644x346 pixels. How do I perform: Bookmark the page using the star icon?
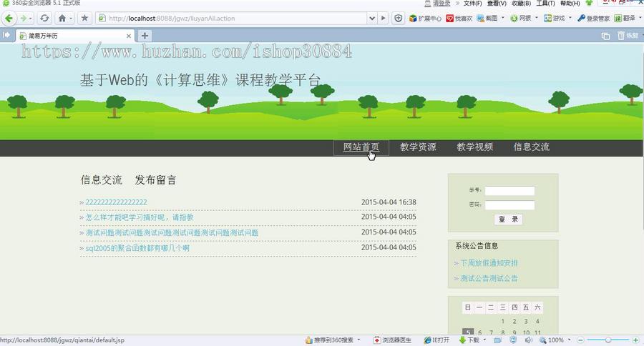84,18
